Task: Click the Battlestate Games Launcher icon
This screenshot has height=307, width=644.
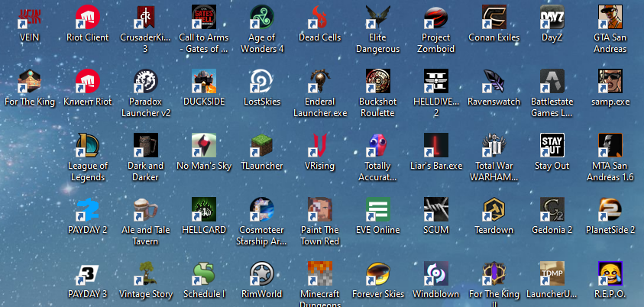Action: (x=552, y=81)
